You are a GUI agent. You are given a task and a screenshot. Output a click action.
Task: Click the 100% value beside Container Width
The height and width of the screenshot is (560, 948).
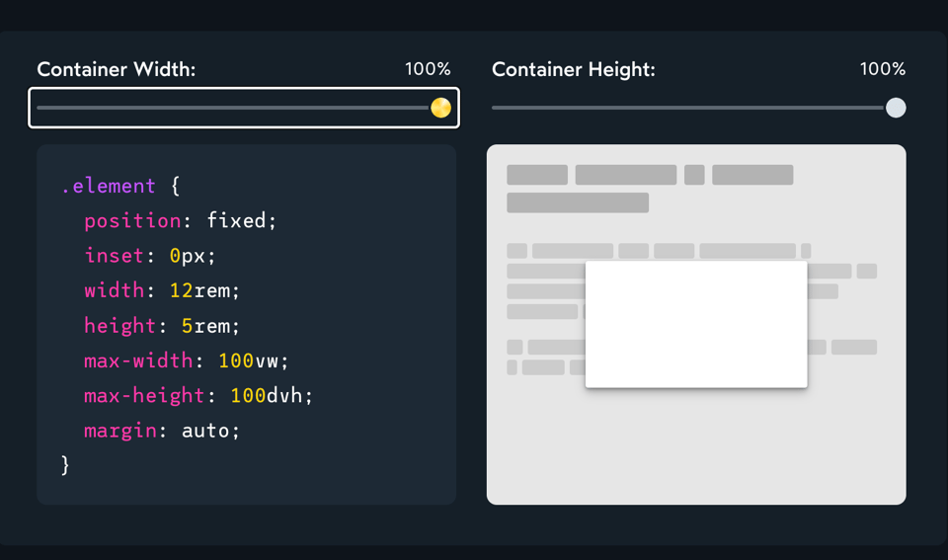click(428, 69)
